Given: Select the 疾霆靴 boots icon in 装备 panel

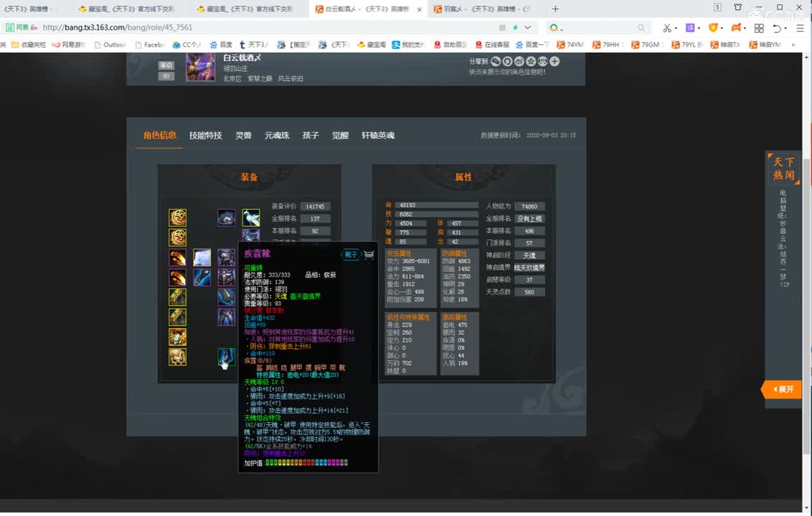Looking at the screenshot, I should [x=225, y=358].
